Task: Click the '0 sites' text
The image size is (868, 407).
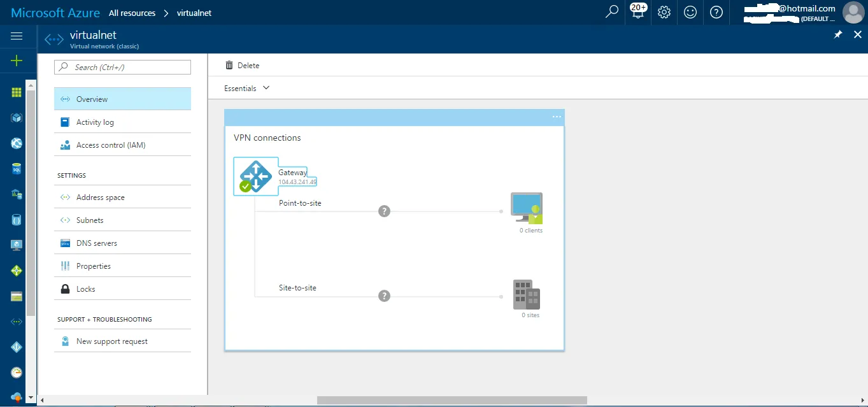Action: coord(530,315)
